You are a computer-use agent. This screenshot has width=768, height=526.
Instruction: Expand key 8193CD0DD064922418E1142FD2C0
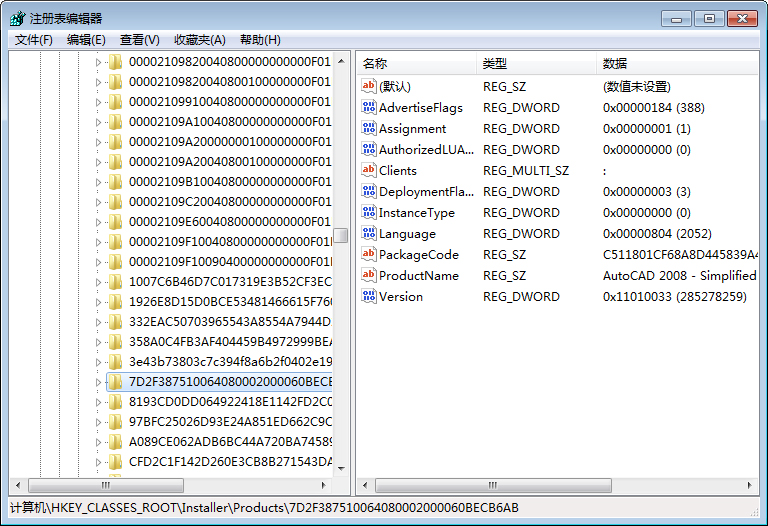(x=98, y=402)
